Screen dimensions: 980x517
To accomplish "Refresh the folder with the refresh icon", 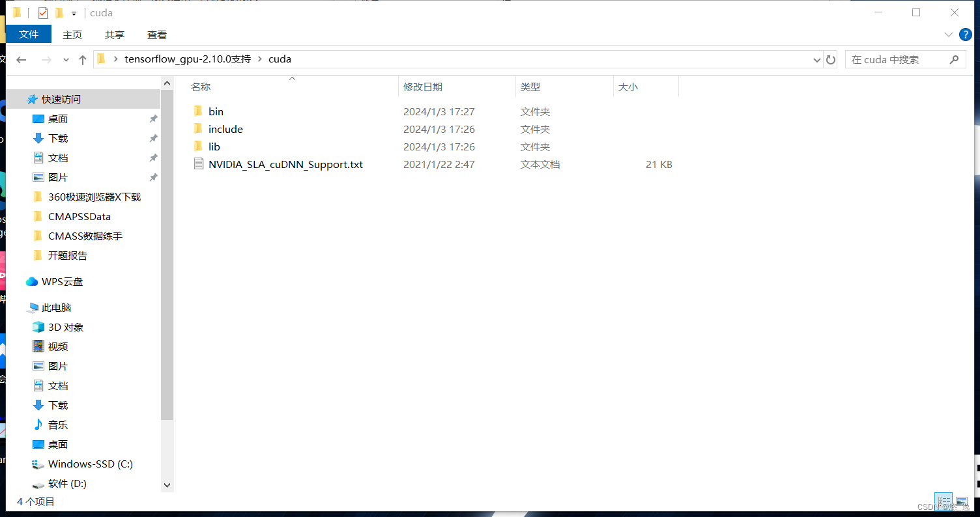I will 831,59.
